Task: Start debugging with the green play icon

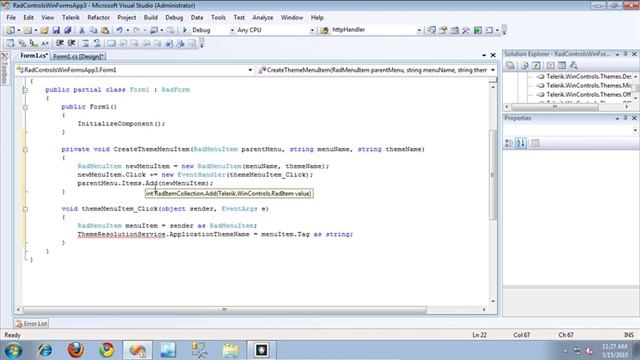Action: tap(185, 30)
